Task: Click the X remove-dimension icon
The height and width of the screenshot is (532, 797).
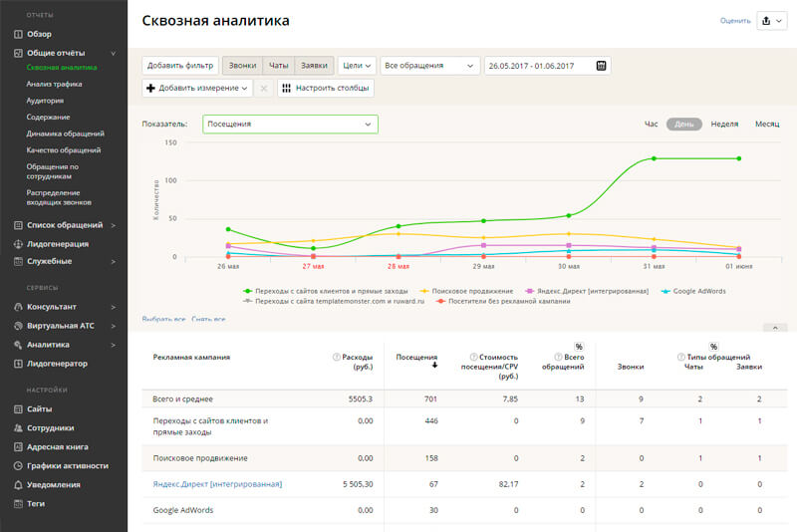Action: pyautogui.click(x=264, y=88)
